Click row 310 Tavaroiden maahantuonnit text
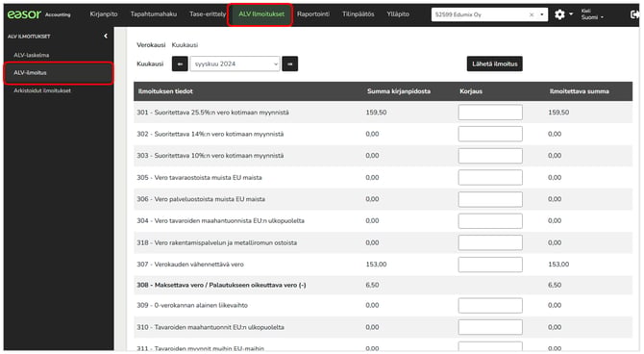This screenshot has width=644, height=354. pos(211,327)
